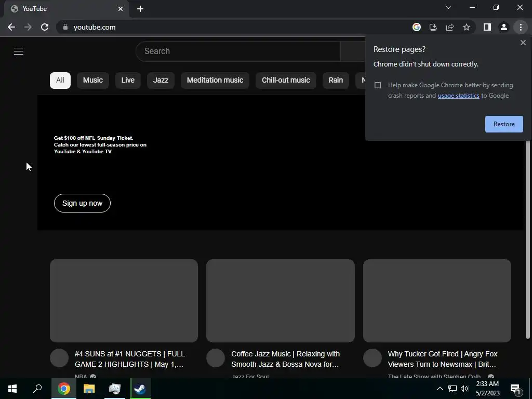Go back using the browser back arrow
This screenshot has width=532, height=399.
coord(11,27)
